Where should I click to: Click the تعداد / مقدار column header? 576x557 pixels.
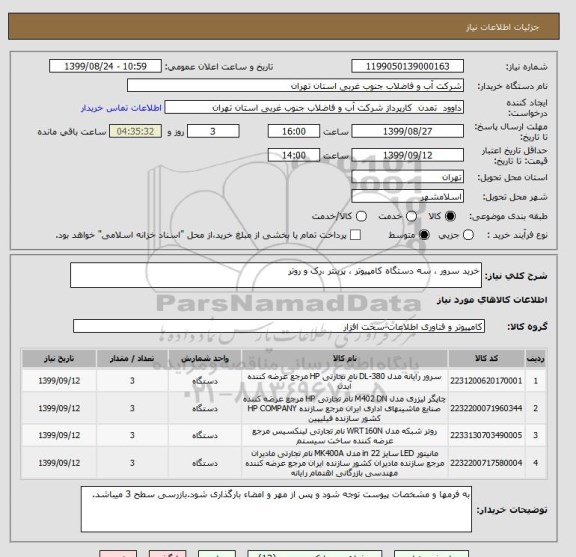(x=132, y=359)
